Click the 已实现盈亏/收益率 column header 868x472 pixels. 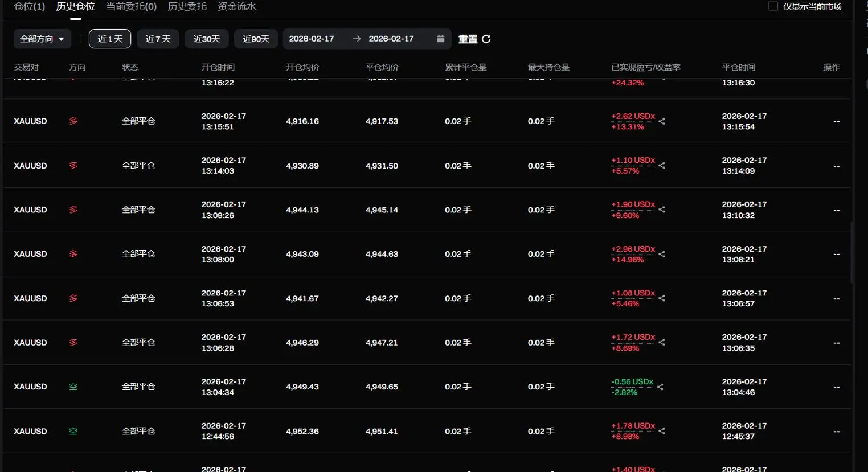click(646, 67)
